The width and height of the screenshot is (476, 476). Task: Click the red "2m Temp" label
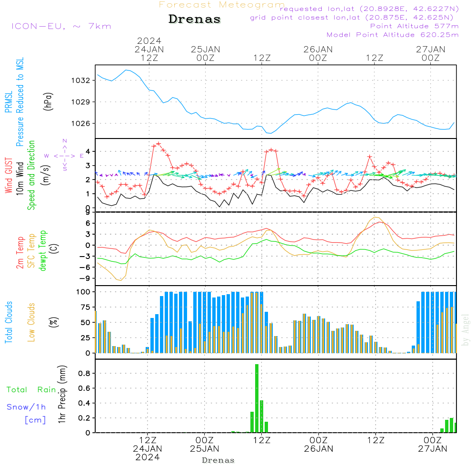20,253
